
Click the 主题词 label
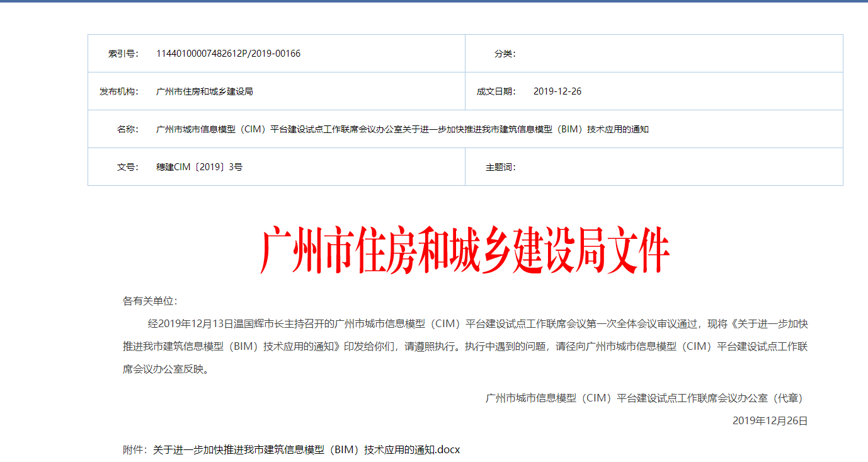coord(501,167)
